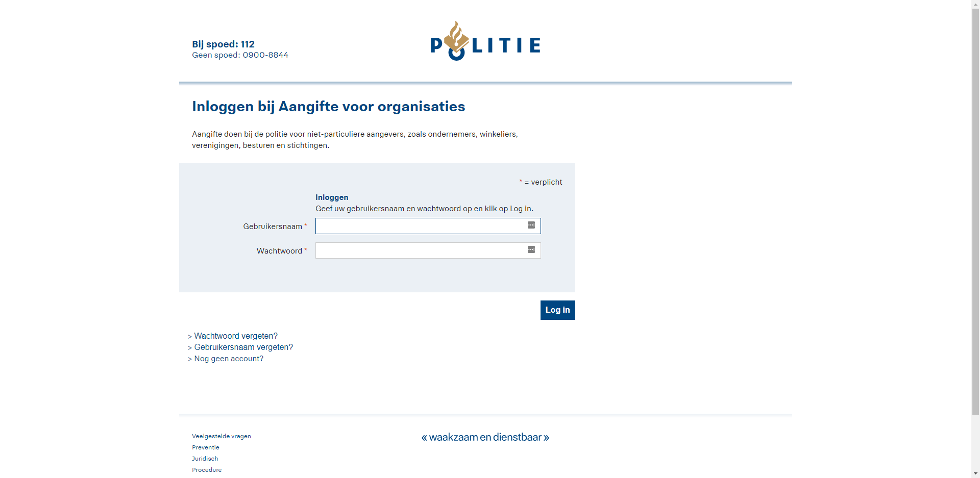Open the Gebruikersnaam vergeten? link
The height and width of the screenshot is (478, 980).
pos(243,347)
